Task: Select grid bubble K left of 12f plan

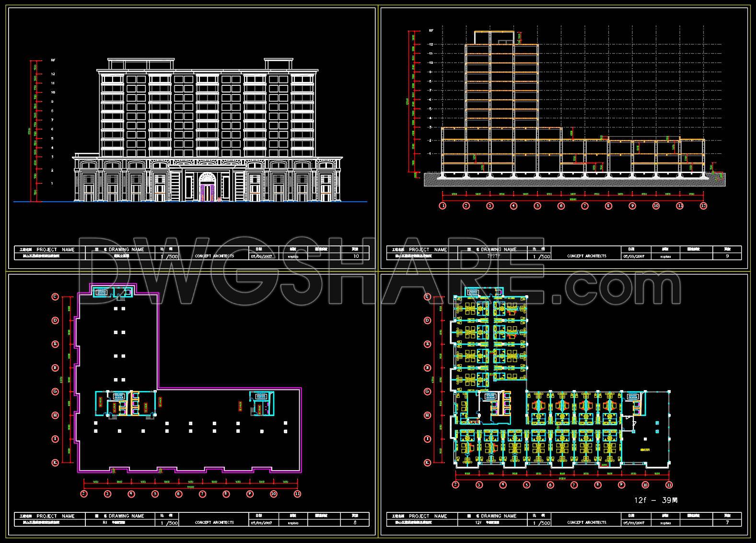Action: (x=427, y=462)
